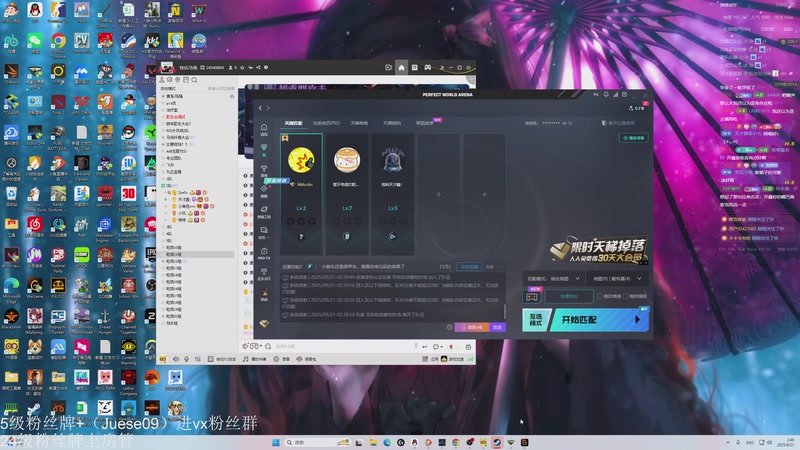This screenshot has width=800, height=450.
Task: Click the Hello Kitty player avatar
Action: click(347, 160)
